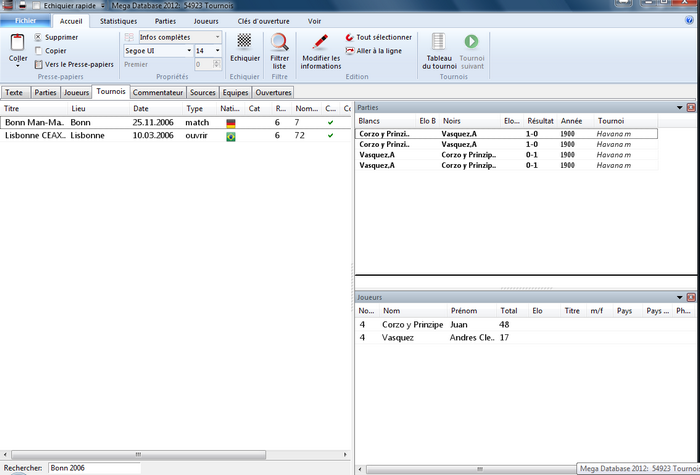
Task: Switch to the Texte list tab
Action: 16,92
